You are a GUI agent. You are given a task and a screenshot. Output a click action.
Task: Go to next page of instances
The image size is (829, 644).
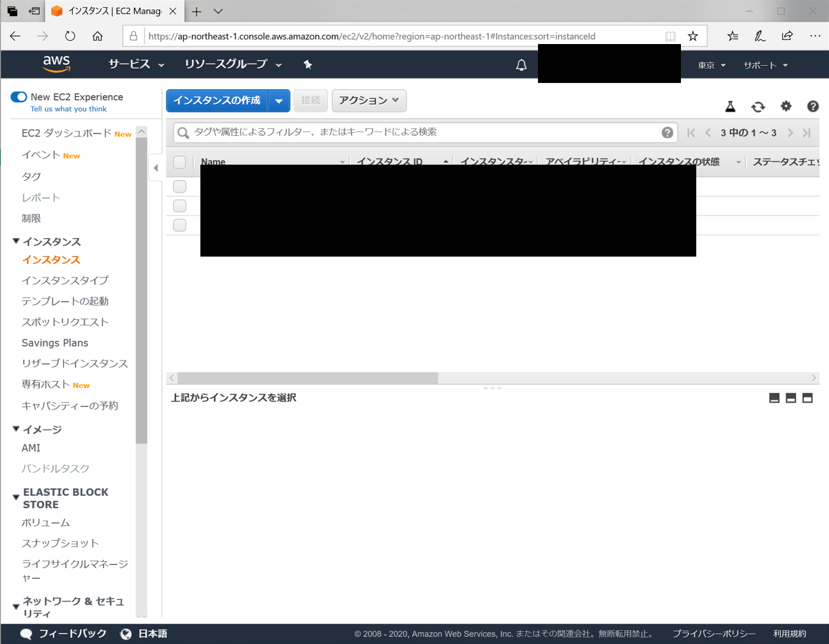790,133
